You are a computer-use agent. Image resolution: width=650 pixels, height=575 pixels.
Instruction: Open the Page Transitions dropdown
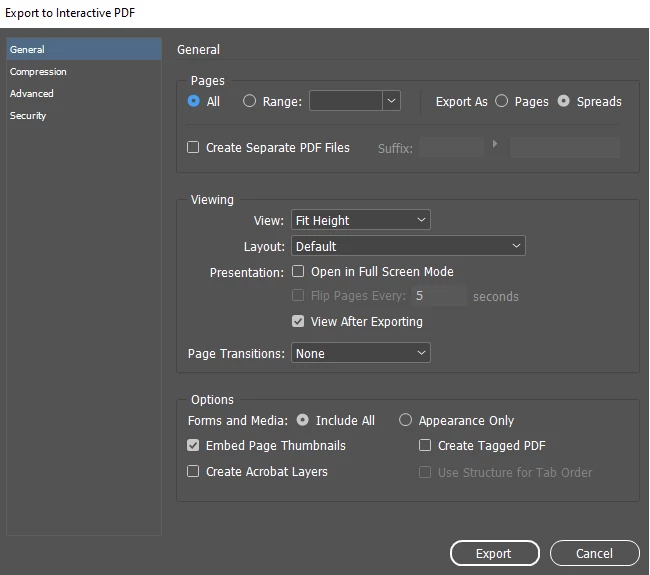click(x=361, y=353)
